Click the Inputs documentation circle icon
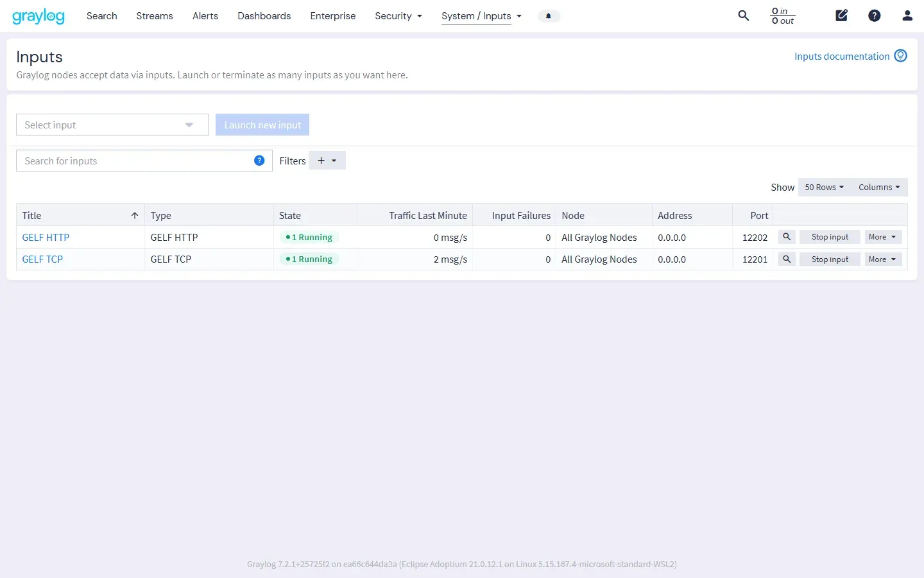924x578 pixels. [x=901, y=56]
